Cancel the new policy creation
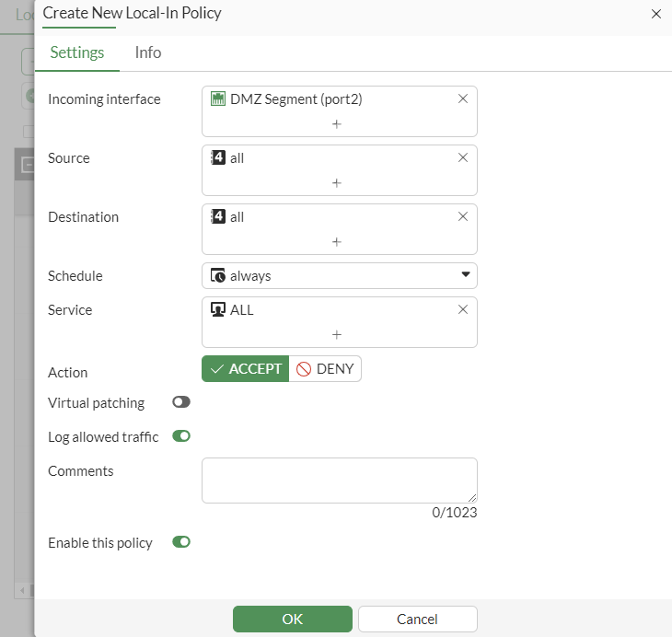This screenshot has width=672, height=637. (418, 619)
